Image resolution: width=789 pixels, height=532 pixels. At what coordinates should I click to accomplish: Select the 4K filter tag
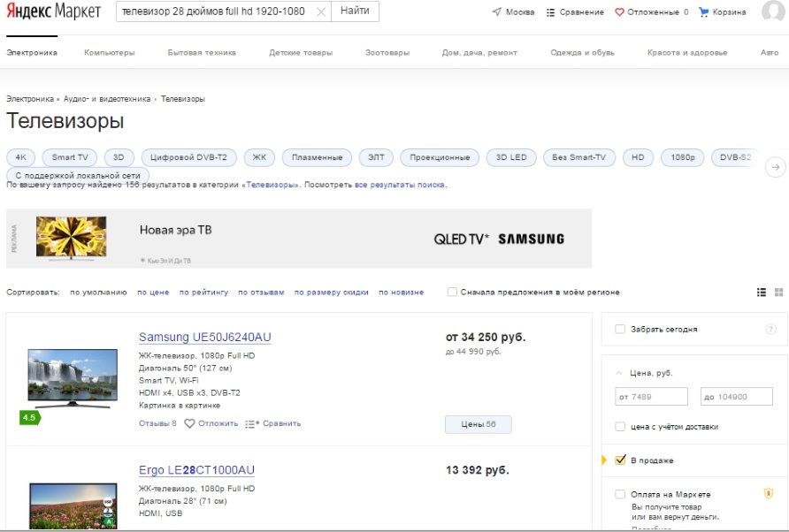tap(20, 157)
